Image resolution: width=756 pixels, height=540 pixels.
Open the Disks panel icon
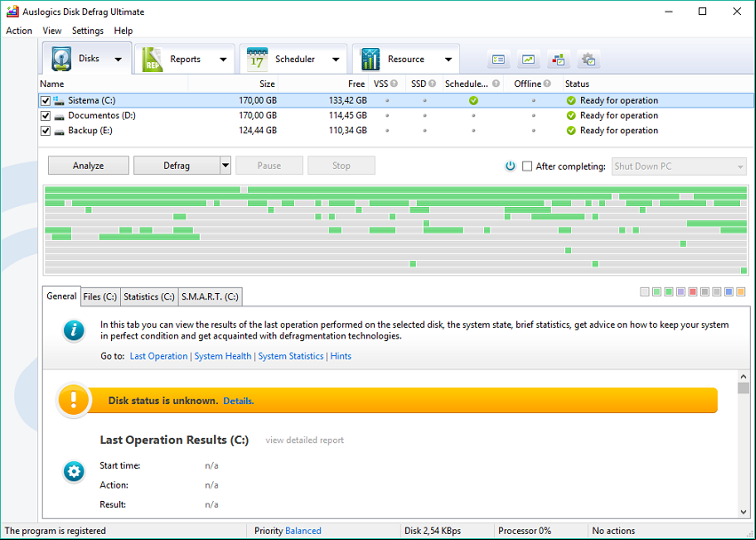[x=61, y=59]
